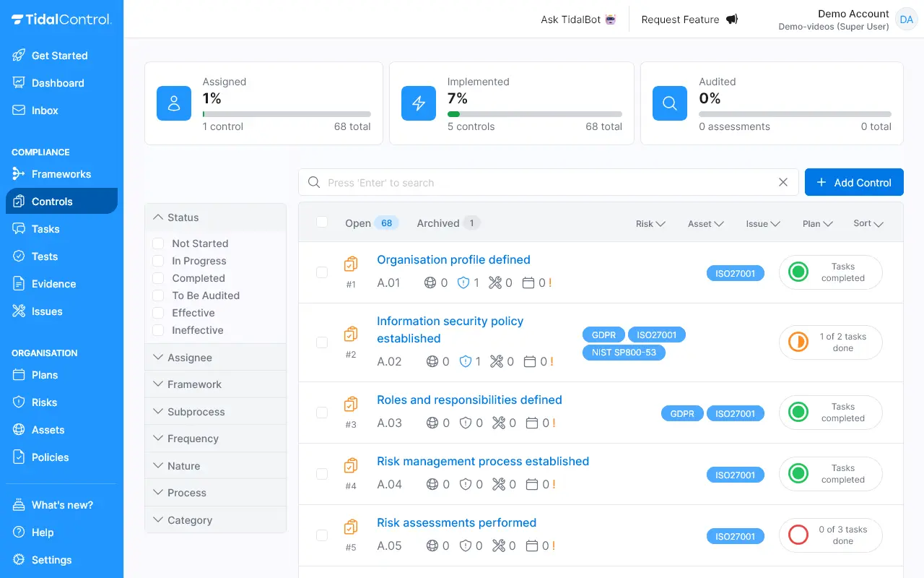Click the TidalBot robot icon
924x578 pixels.
pos(611,20)
